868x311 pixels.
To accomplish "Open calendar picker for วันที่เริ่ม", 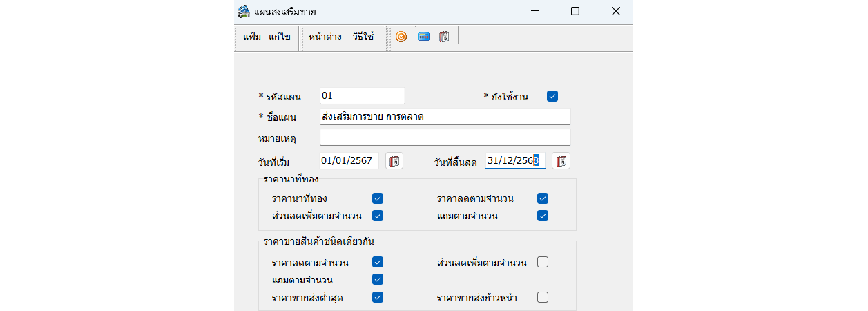I will point(394,161).
